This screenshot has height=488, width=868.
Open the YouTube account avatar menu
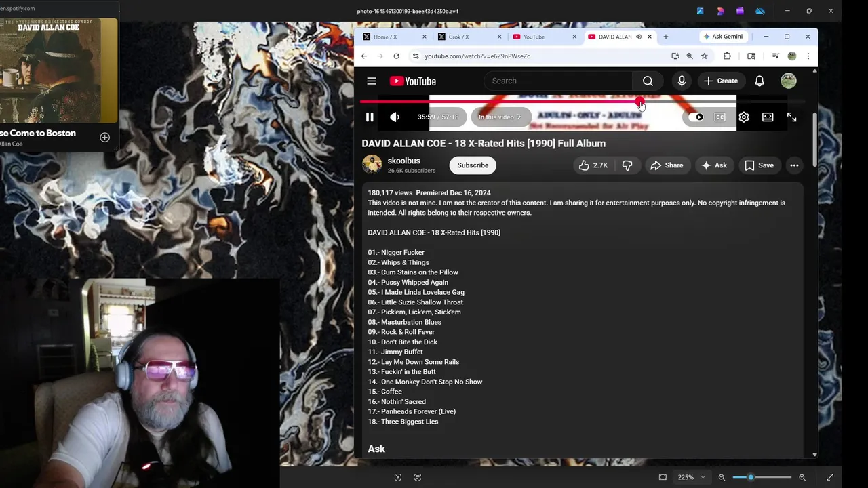(x=788, y=81)
